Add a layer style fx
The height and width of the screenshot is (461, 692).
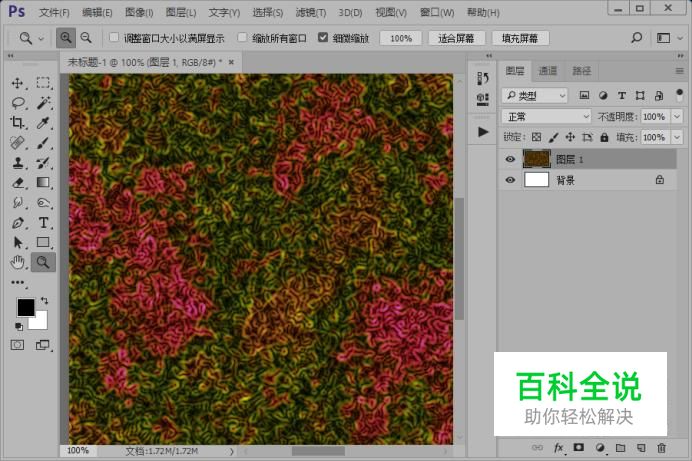pyautogui.click(x=558, y=448)
